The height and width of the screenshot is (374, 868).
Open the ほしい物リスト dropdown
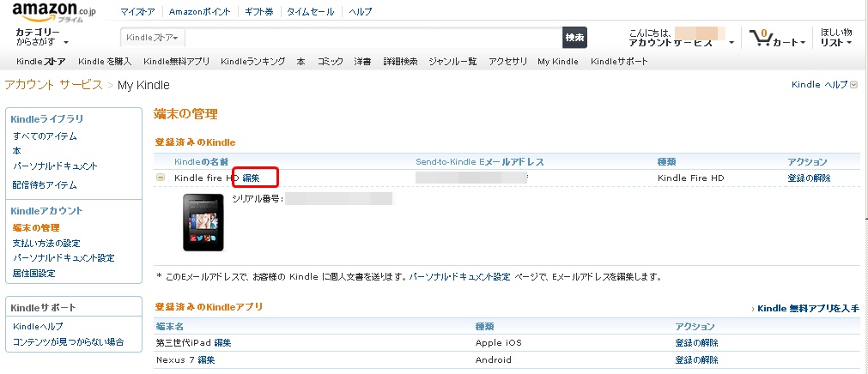click(x=836, y=37)
